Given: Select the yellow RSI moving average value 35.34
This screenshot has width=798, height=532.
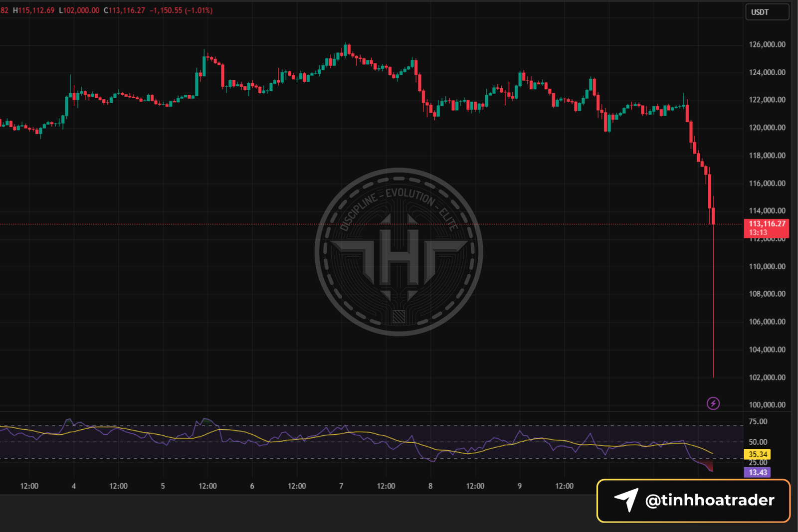Looking at the screenshot, I should (758, 454).
